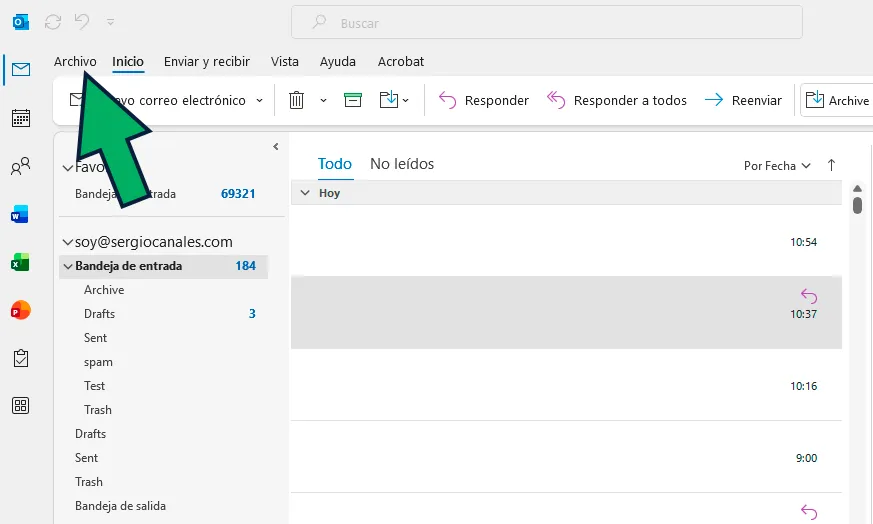Viewport: 873px width, 524px height.
Task: Click the message list scrollbar thumb
Action: tap(857, 205)
